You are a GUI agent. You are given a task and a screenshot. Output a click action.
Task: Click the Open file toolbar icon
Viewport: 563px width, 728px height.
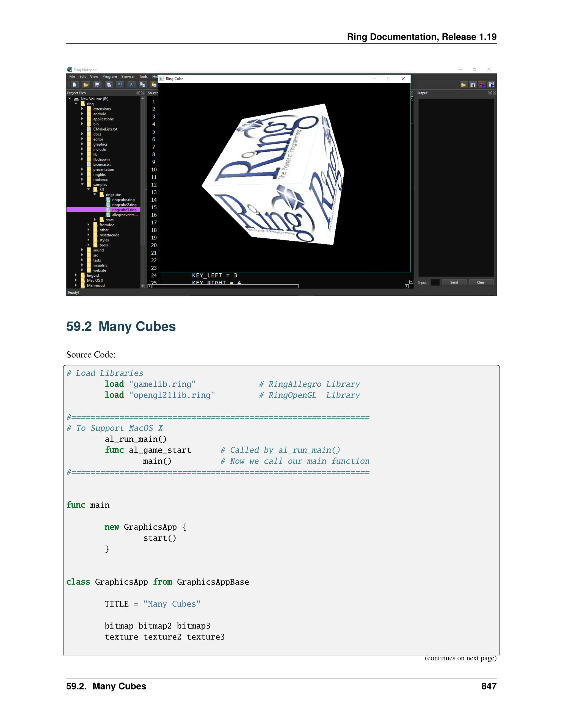pos(86,85)
